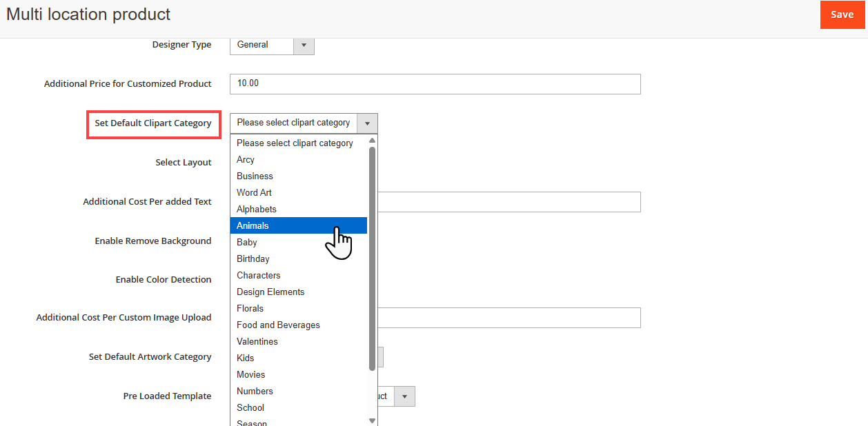Viewport: 868px width, 426px height.
Task: Pick the Word Art category option
Action: tap(254, 192)
